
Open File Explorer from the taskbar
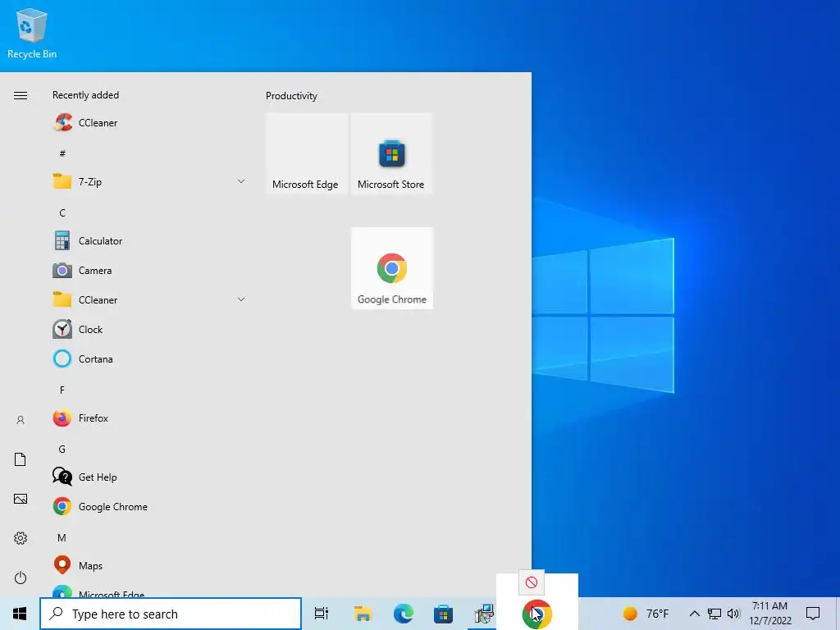363,614
